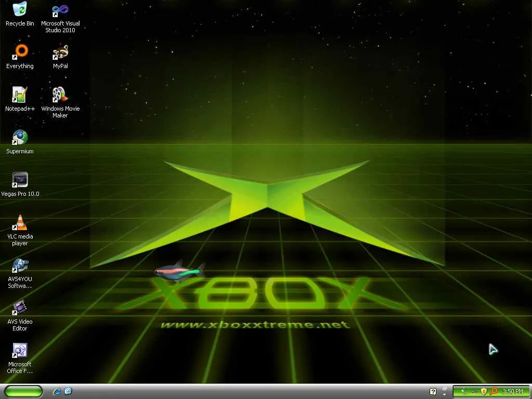This screenshot has width=532, height=399.
Task: Click the safely remove hardware tray icon
Action: tap(475, 392)
